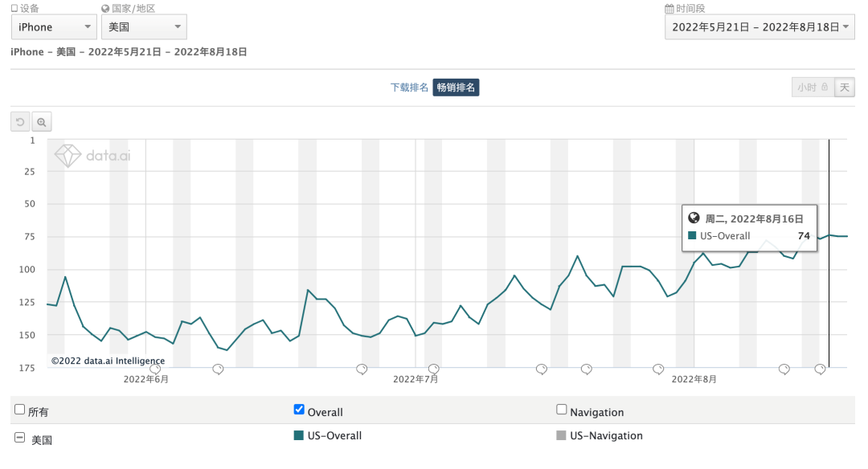Collapse the 美国 row
868x469 pixels.
click(19, 438)
